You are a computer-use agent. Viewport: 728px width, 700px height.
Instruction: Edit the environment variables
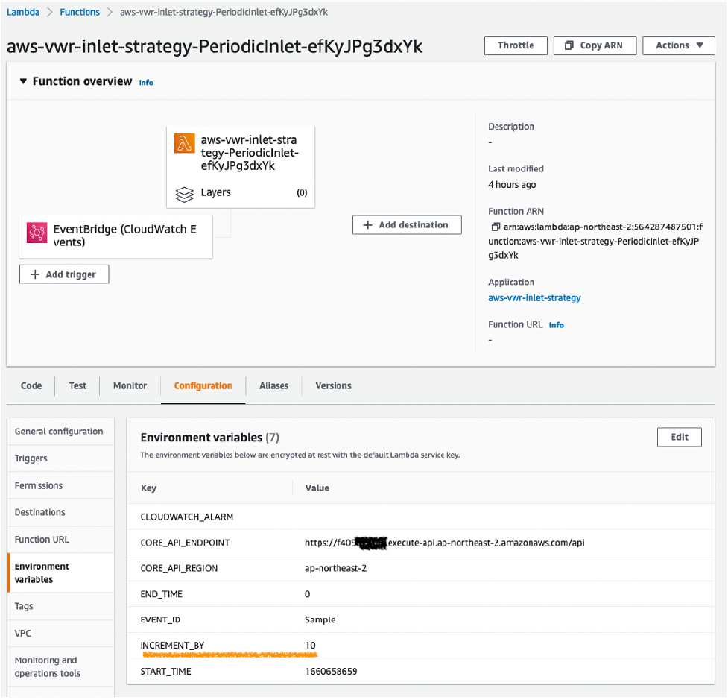click(680, 437)
